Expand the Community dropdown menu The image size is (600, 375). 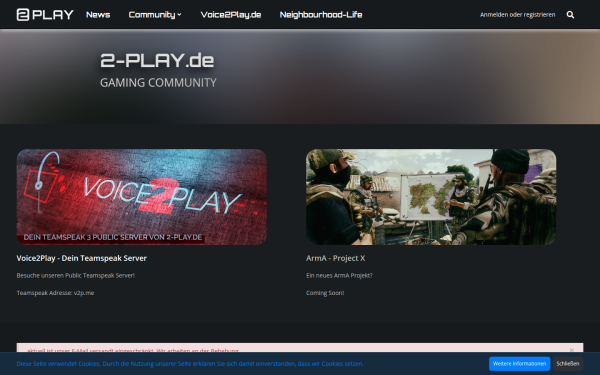click(155, 15)
